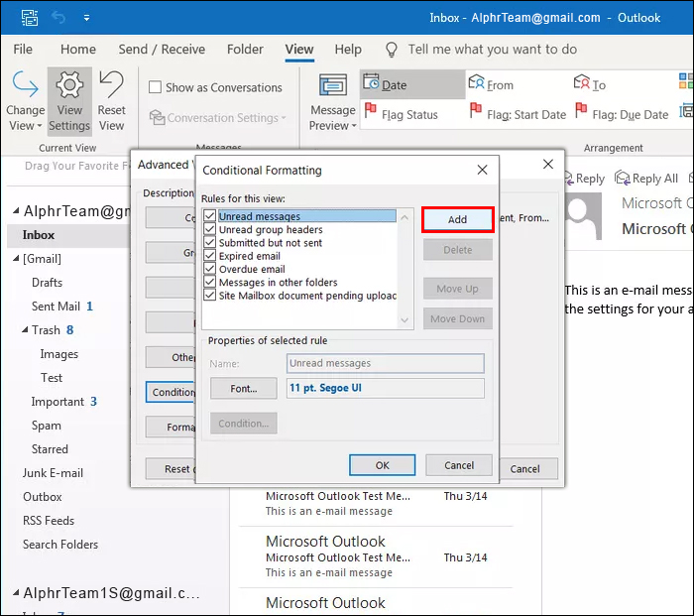Click the rule Name field
The width and height of the screenshot is (694, 616).
point(385,363)
